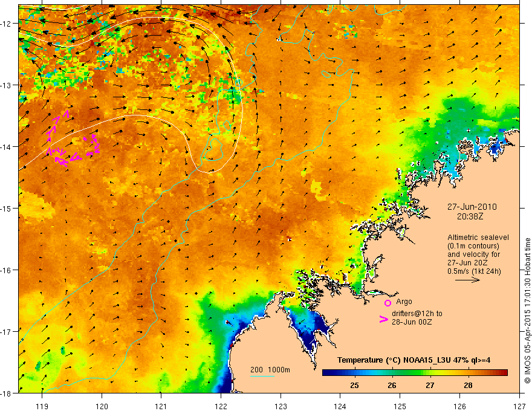Click the color bar value 26
This screenshot has width=532, height=411.
pyautogui.click(x=392, y=386)
